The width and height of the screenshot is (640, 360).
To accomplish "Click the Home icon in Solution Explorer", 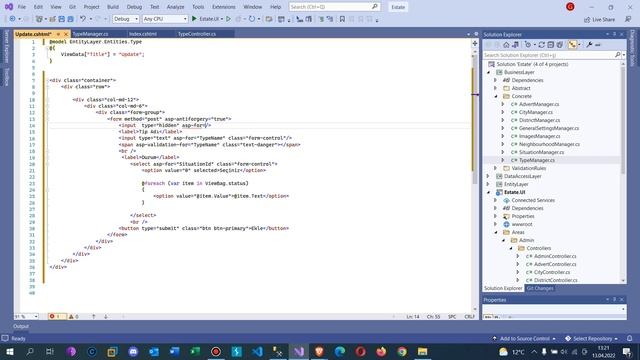I will [x=506, y=45].
